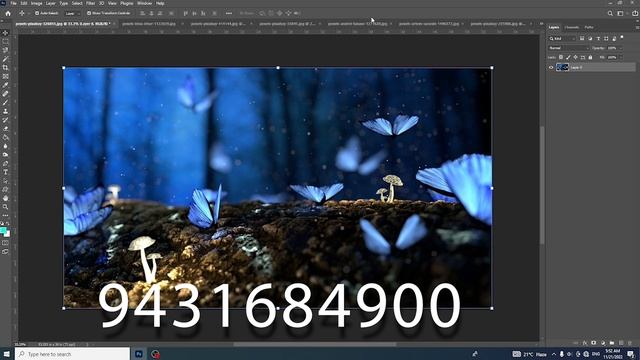This screenshot has height=360, width=640.
Task: Select the Eraser tool
Action: pos(5,129)
